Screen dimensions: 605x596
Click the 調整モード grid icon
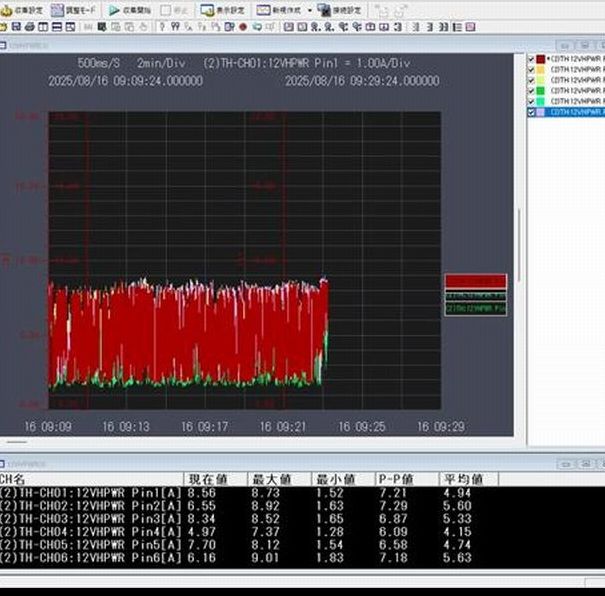(x=57, y=10)
